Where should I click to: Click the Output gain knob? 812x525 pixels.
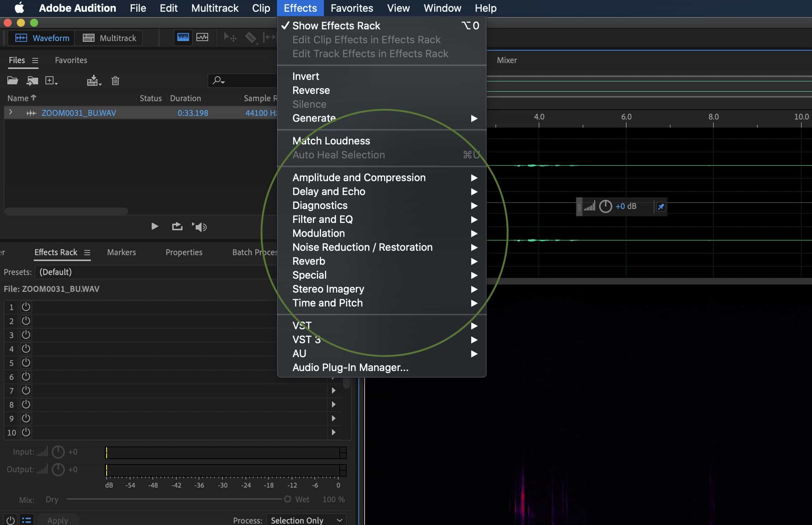pos(58,470)
